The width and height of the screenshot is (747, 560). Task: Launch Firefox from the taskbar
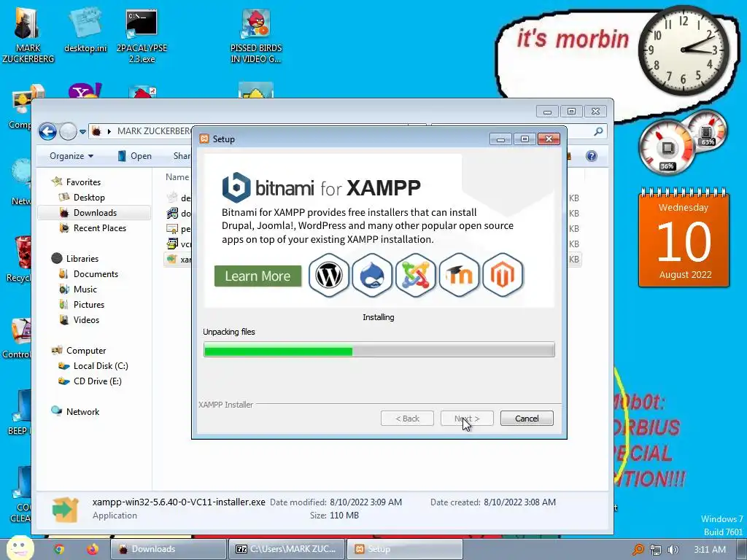tap(93, 549)
